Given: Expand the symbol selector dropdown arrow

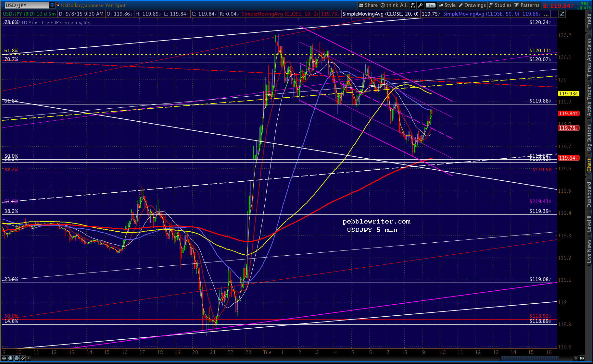Looking at the screenshot, I should (52, 5).
